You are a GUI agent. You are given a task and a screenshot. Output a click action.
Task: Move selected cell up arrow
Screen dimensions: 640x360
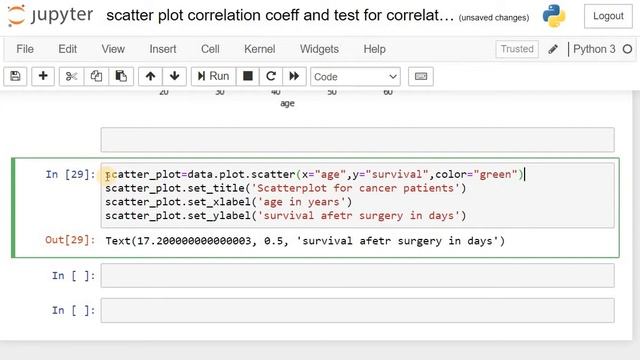(x=150, y=76)
